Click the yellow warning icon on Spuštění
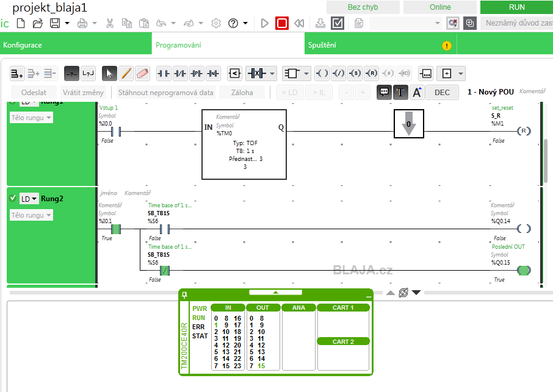553x392 pixels. (x=447, y=46)
